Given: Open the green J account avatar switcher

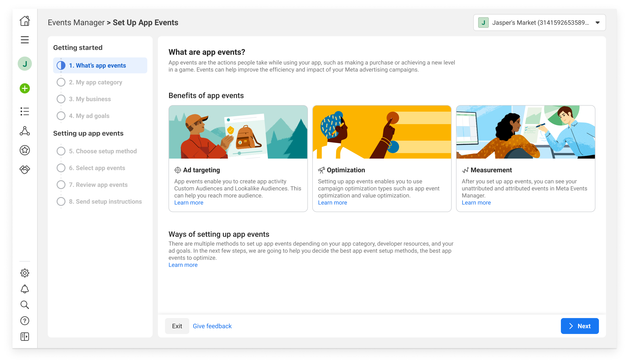Looking at the screenshot, I should pos(25,64).
